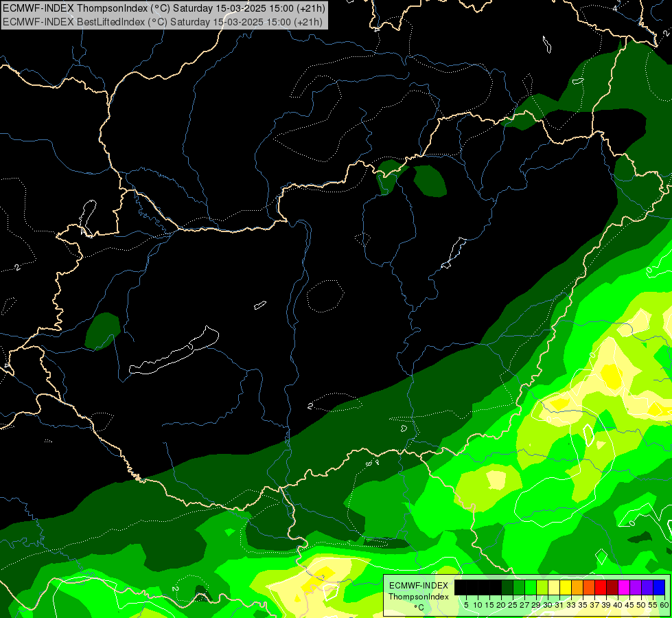
Task: Select the purple 45–50 legend swatch
Action: point(636,587)
